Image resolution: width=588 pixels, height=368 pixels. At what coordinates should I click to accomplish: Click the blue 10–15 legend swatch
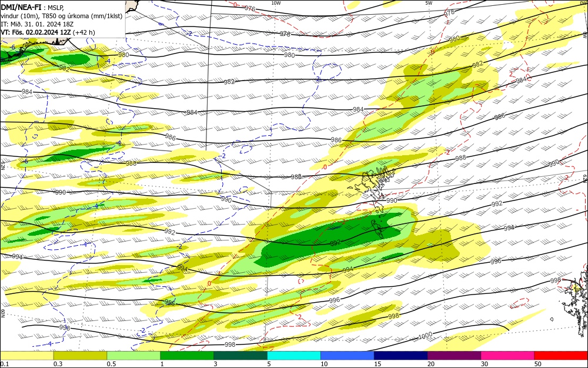click(x=348, y=356)
